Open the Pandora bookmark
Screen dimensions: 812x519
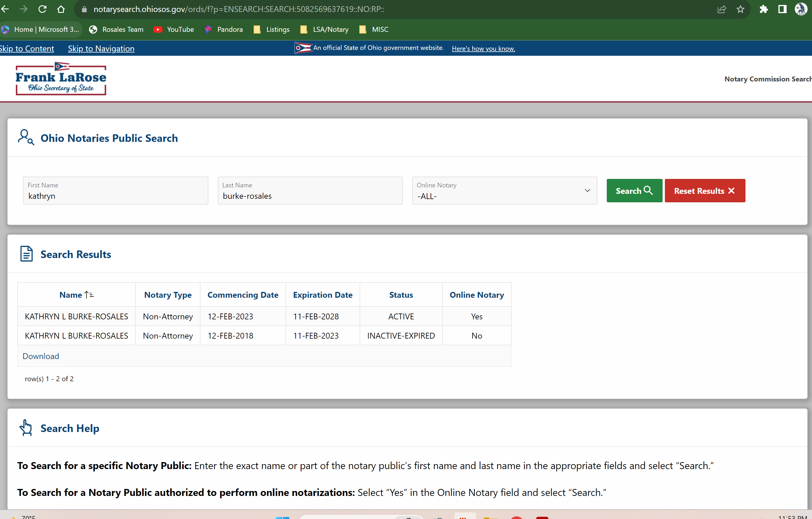(224, 29)
